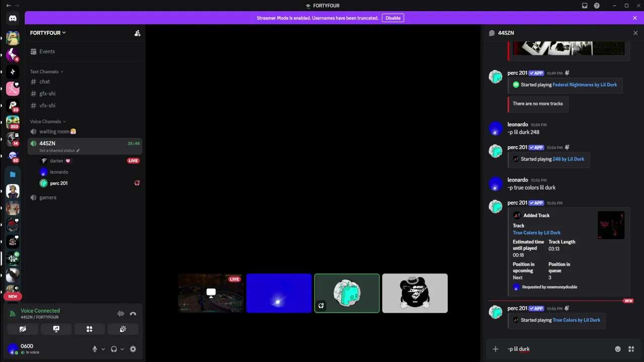Viewport: 644px width, 362px height.
Task: Toggle microphone mute
Action: pyautogui.click(x=95, y=349)
